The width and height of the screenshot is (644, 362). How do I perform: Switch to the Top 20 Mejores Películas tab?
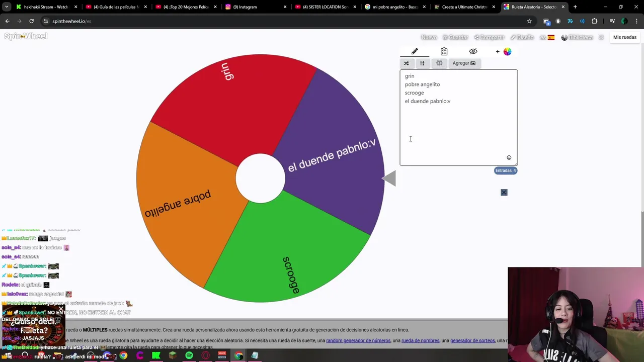click(186, 7)
